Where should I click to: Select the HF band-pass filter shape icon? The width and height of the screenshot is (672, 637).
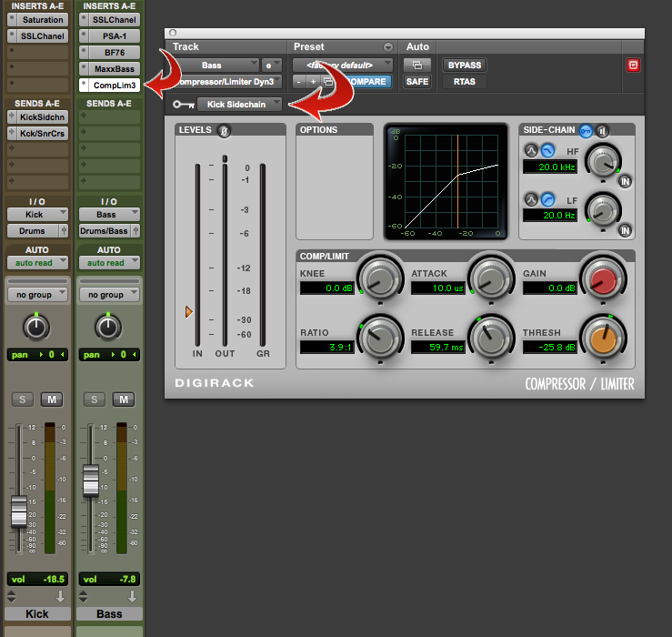tap(531, 149)
